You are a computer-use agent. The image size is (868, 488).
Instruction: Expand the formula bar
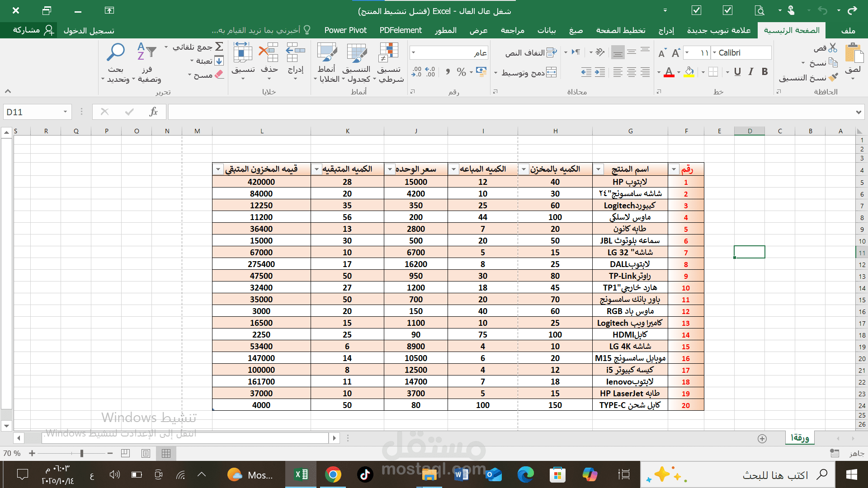point(859,112)
